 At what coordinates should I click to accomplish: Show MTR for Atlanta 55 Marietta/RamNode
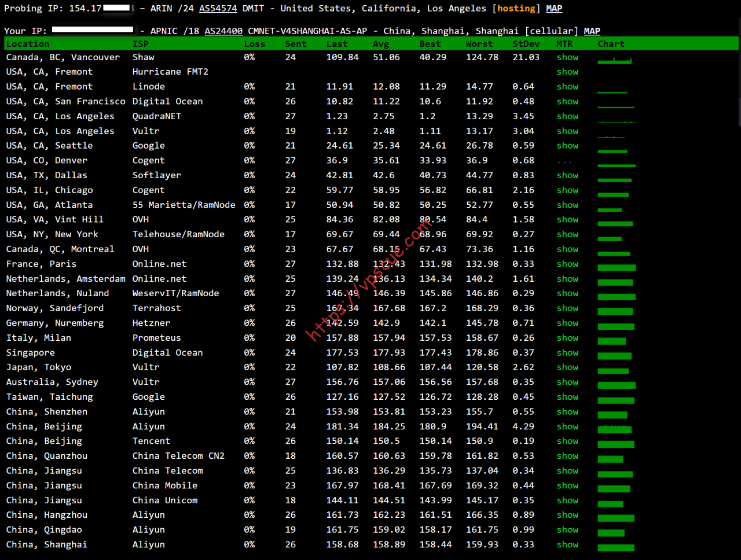pos(567,205)
